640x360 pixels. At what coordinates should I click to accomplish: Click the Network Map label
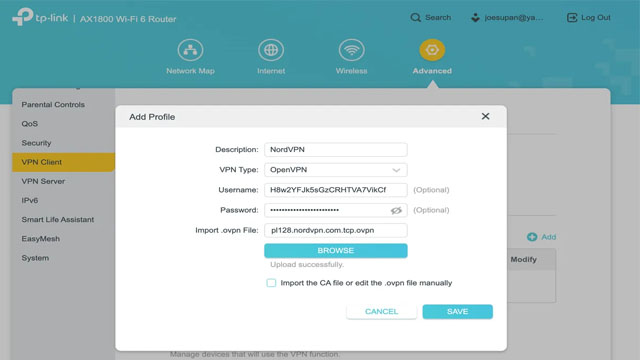pos(190,71)
